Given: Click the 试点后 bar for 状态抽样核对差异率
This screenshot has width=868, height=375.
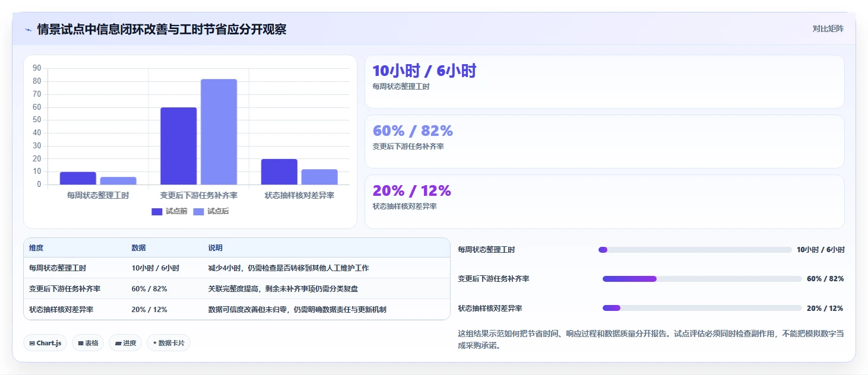Looking at the screenshot, I should [x=319, y=177].
